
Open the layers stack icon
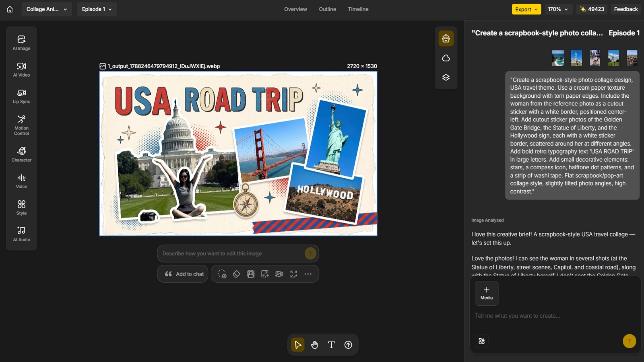click(x=446, y=77)
